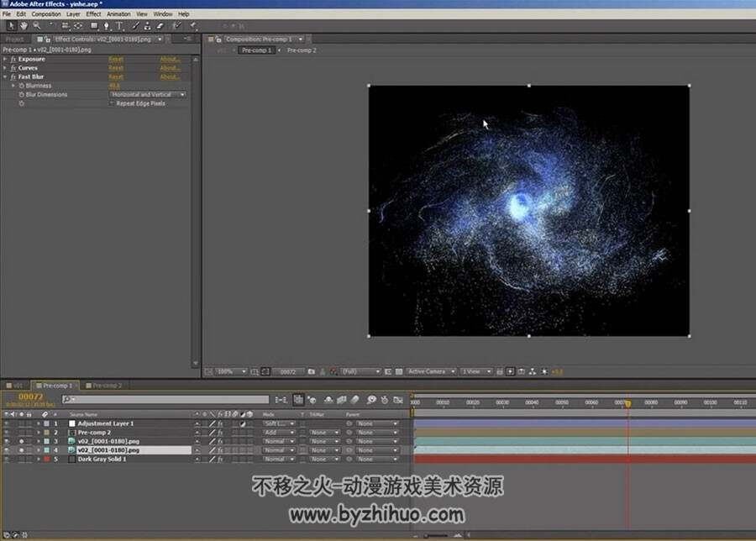Toggle solo switch on layer 4

pos(21,450)
